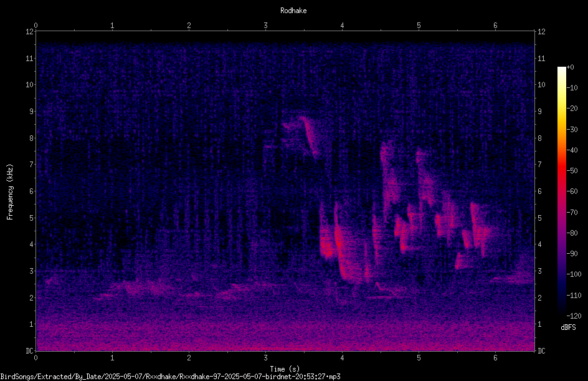Click the 1 second mark on bottom time axis
The image size is (588, 381).
pyautogui.click(x=112, y=358)
